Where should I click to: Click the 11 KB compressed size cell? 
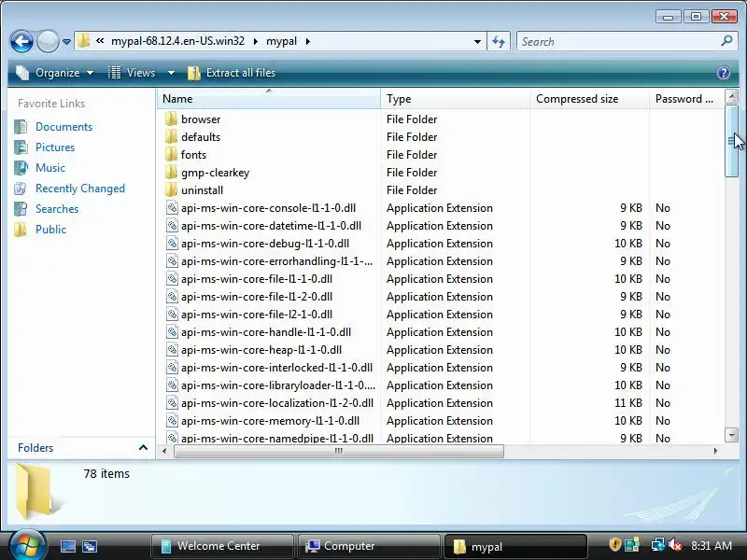coord(627,403)
